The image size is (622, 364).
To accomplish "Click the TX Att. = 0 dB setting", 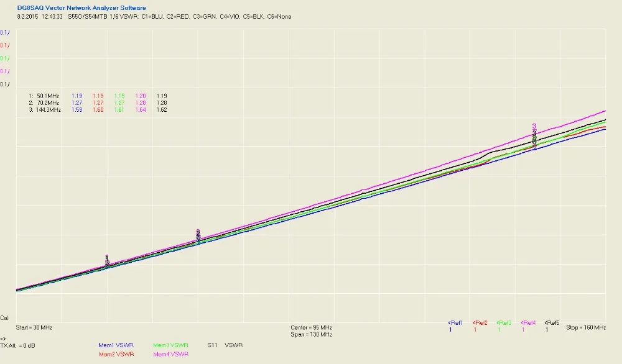I will (17, 346).
